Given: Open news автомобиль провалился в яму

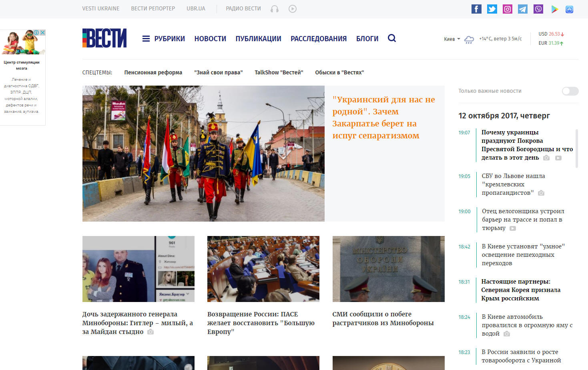Looking at the screenshot, I should (x=527, y=325).
